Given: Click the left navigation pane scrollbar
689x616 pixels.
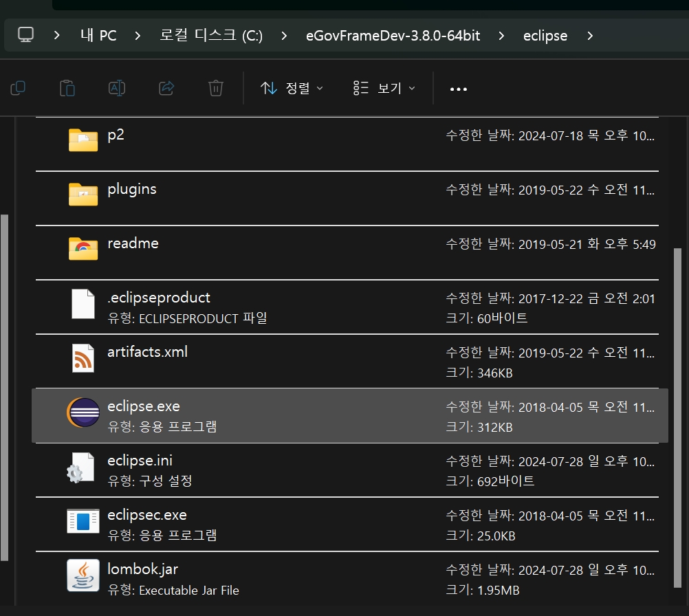Looking at the screenshot, I should tap(4, 388).
